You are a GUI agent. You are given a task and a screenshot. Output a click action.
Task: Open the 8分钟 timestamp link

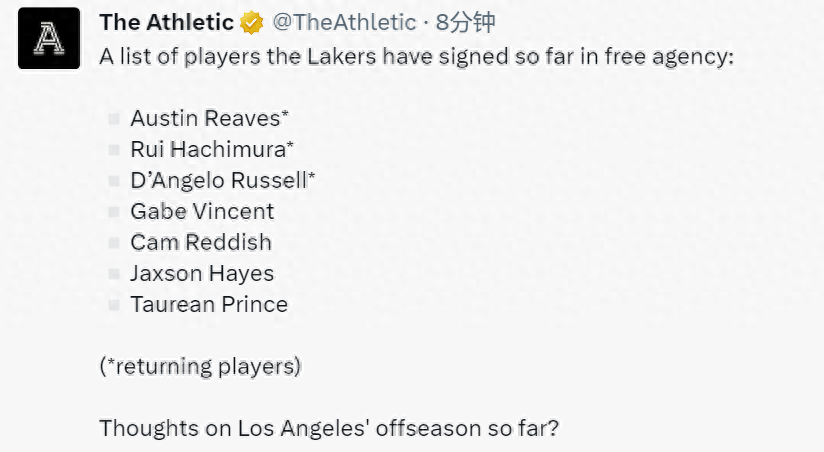point(466,23)
